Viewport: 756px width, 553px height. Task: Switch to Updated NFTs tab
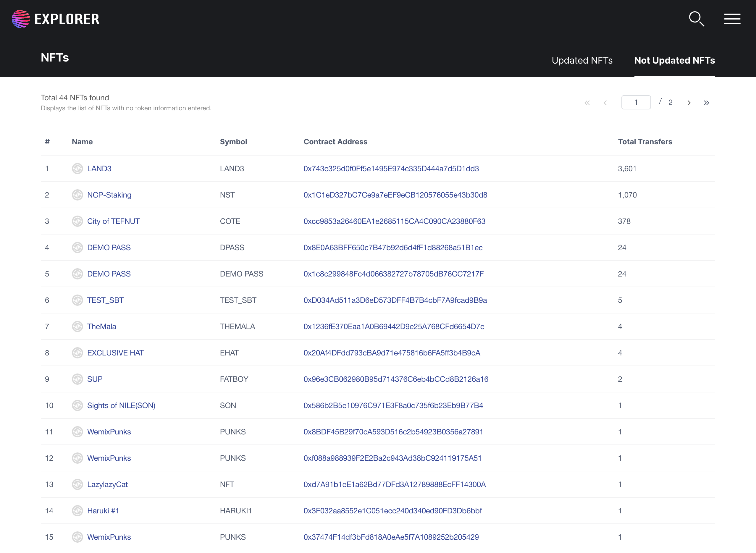(582, 60)
